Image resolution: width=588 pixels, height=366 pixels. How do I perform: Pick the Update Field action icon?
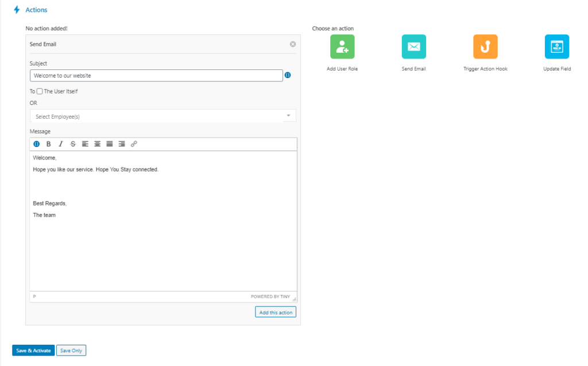(x=556, y=47)
